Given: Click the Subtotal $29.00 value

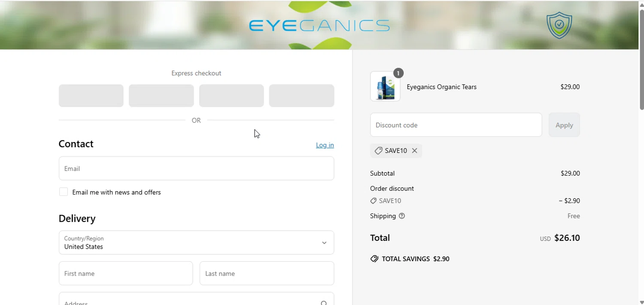Looking at the screenshot, I should 570,174.
